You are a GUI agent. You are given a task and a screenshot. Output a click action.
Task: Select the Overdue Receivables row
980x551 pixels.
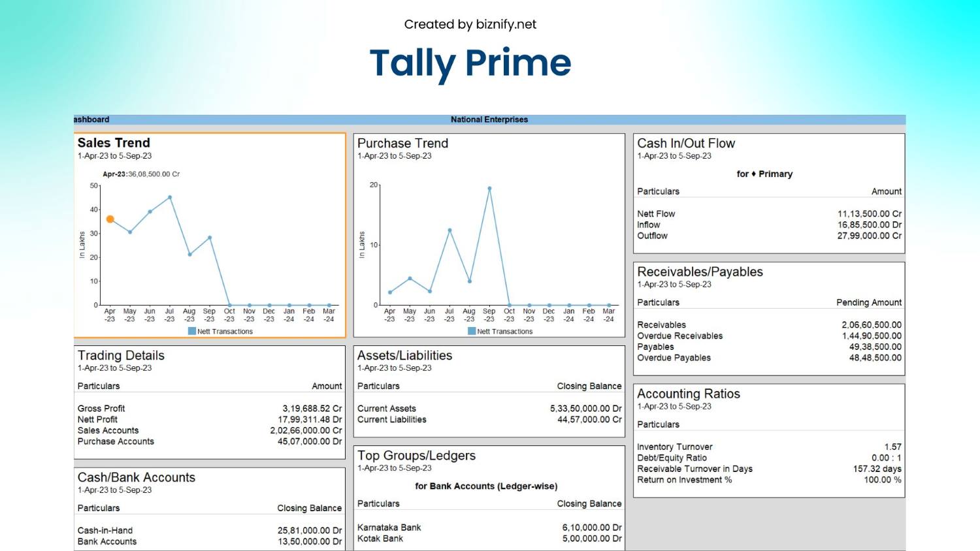coord(769,336)
